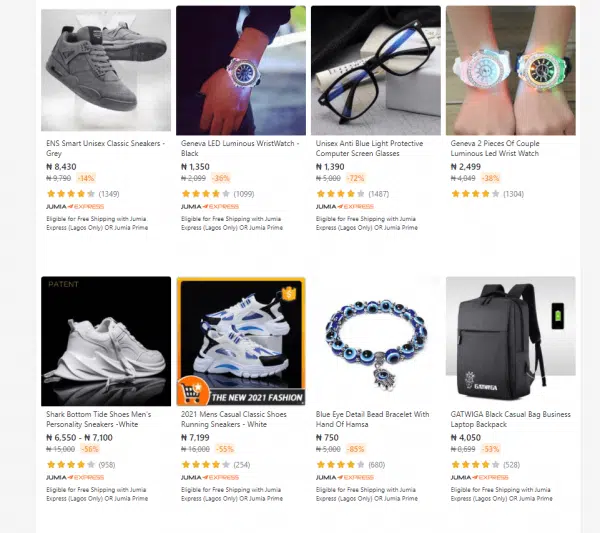Click Jumia Express badge under GATWIGA backpack
This screenshot has width=600, height=533.
(479, 478)
